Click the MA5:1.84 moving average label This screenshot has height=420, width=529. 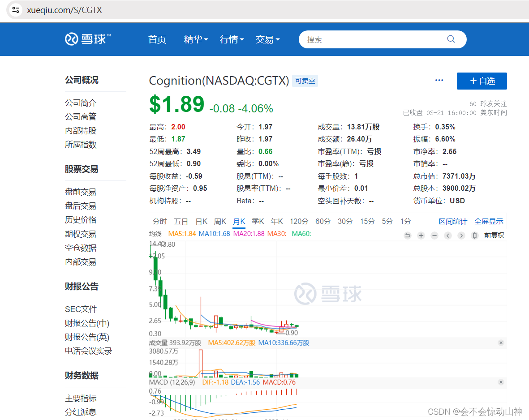tap(182, 234)
